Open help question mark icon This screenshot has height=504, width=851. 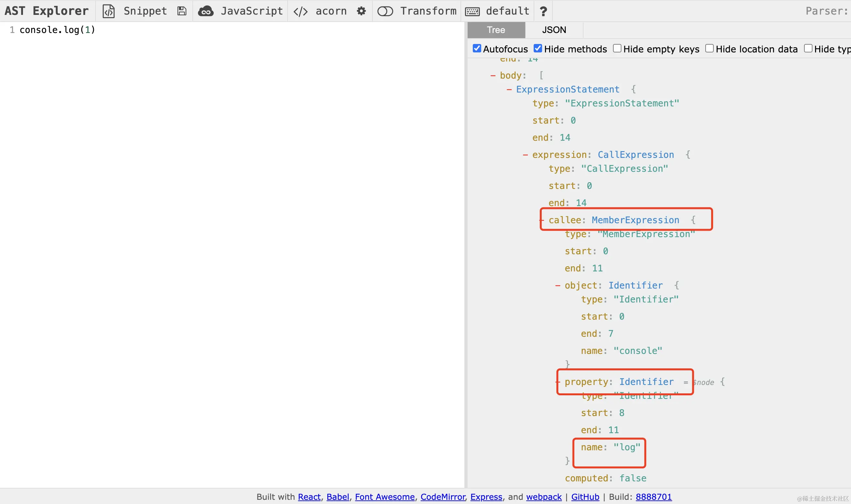click(x=543, y=11)
